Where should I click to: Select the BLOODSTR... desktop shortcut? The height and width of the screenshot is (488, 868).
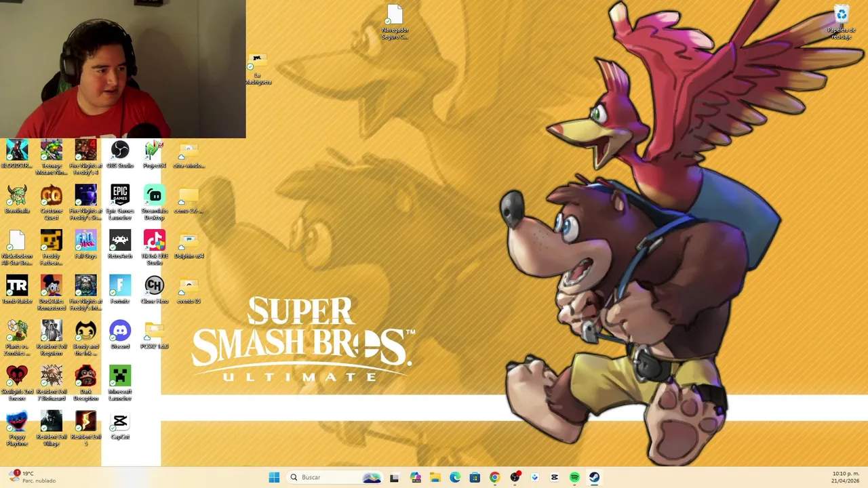[x=17, y=155]
